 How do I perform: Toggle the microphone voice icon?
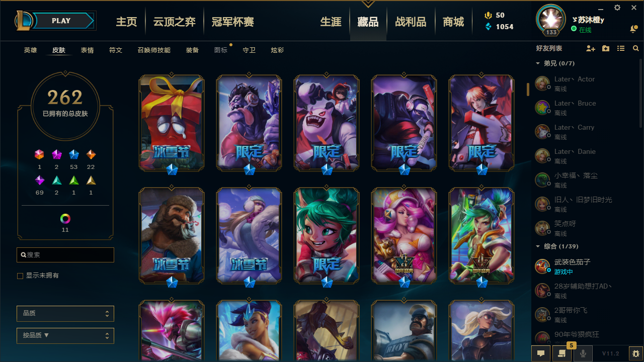click(x=583, y=353)
